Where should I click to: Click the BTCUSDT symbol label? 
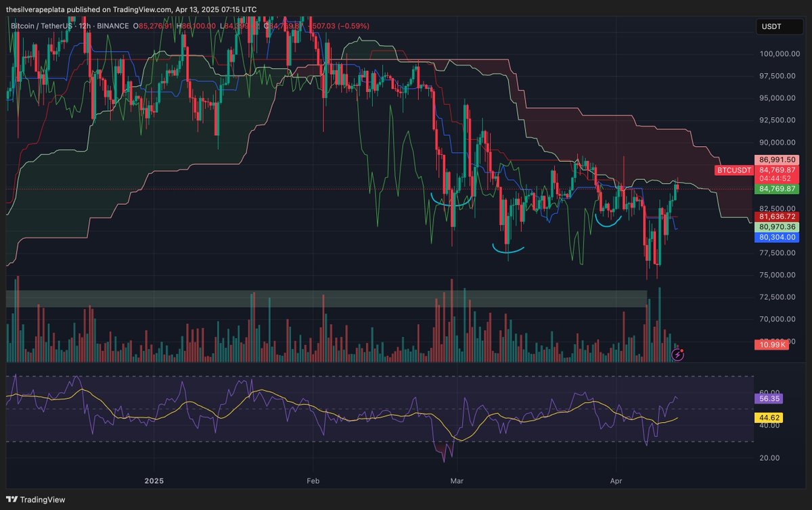click(734, 170)
